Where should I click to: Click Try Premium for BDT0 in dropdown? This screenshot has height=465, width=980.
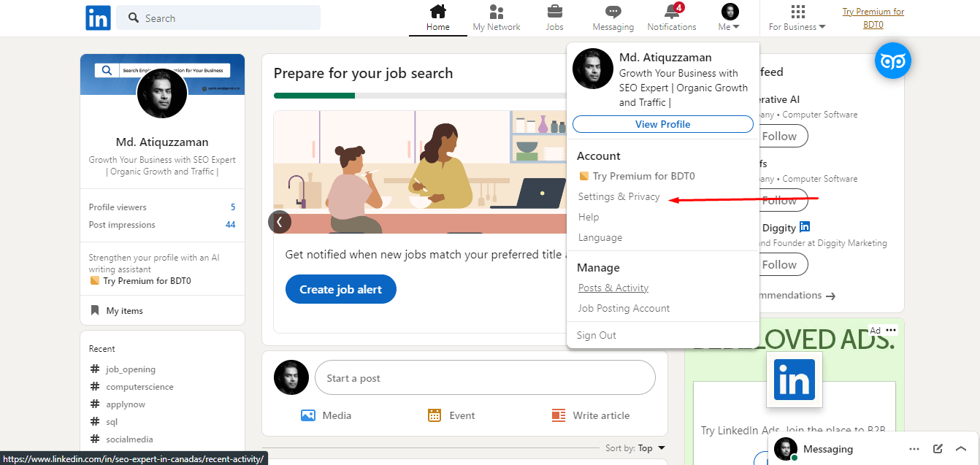(643, 176)
